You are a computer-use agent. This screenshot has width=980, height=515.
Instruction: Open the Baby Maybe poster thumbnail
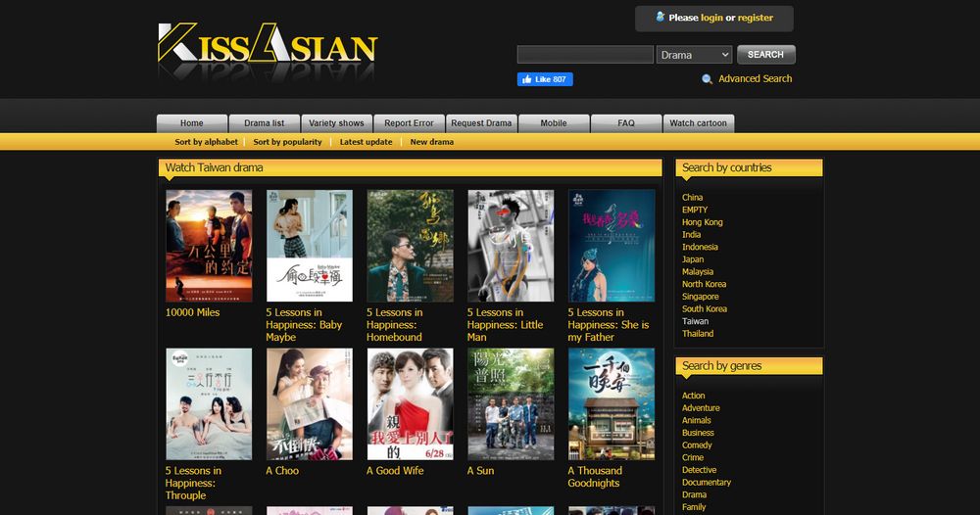tap(310, 246)
